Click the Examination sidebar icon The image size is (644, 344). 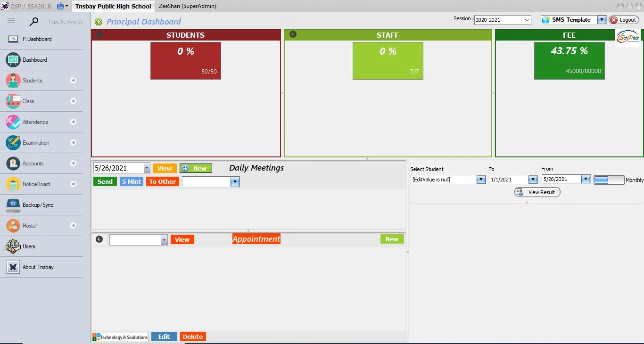13,143
